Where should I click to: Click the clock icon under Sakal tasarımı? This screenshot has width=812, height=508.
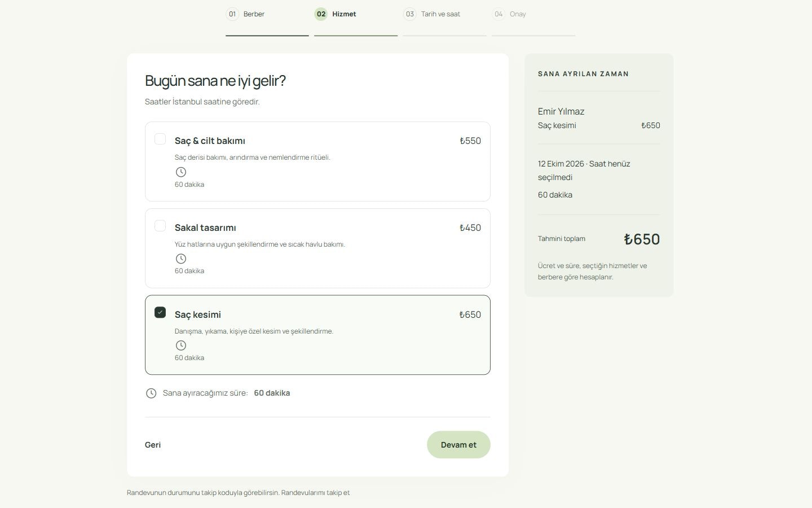pos(180,259)
